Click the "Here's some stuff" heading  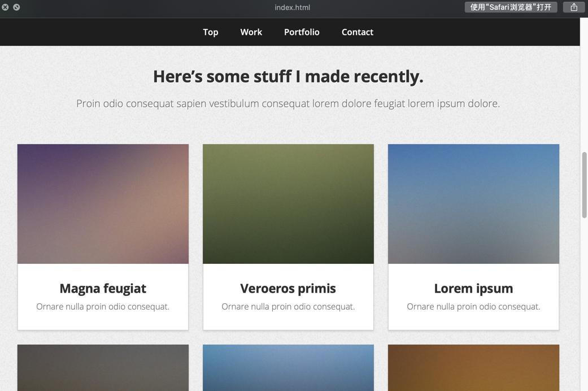pos(288,76)
